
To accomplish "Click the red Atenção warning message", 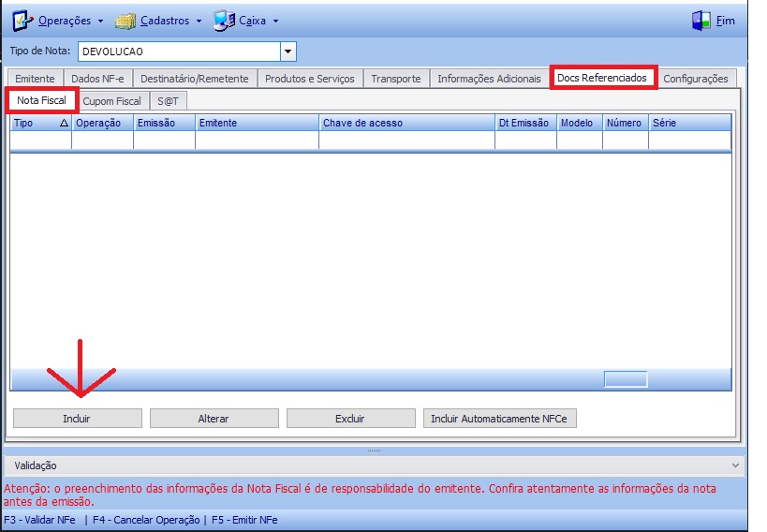I will click(360, 495).
